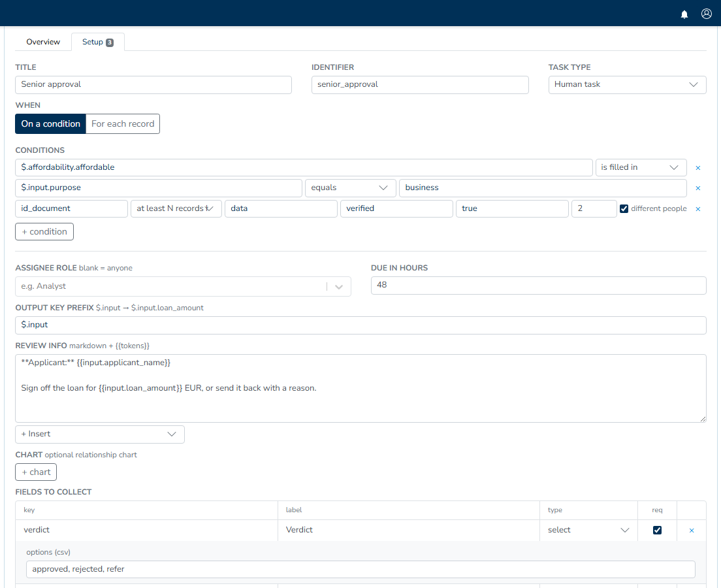The width and height of the screenshot is (721, 588).
Task: Edit the Verdict label cell
Action: pos(409,530)
